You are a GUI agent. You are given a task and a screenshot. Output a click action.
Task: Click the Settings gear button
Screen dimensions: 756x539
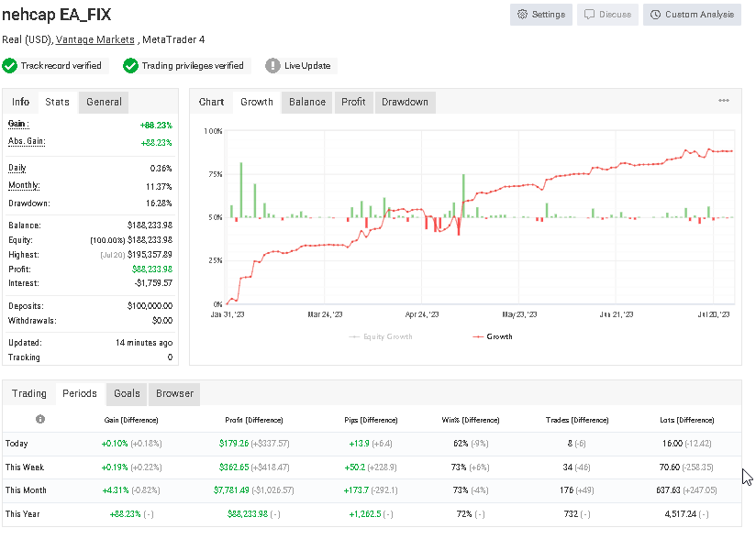point(541,15)
